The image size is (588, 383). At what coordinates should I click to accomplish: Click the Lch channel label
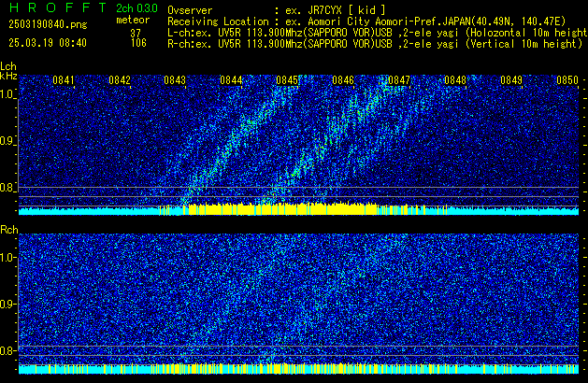point(8,66)
